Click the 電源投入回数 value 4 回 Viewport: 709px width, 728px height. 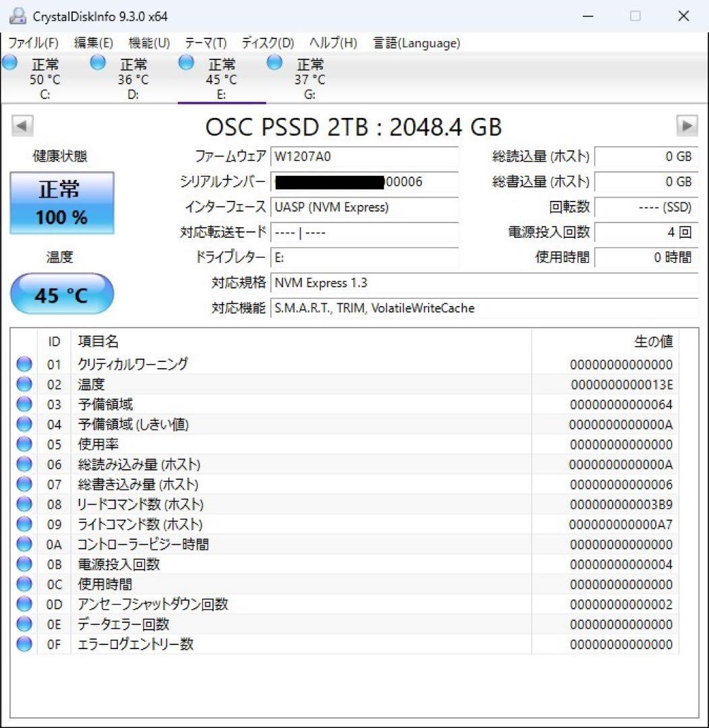(646, 232)
